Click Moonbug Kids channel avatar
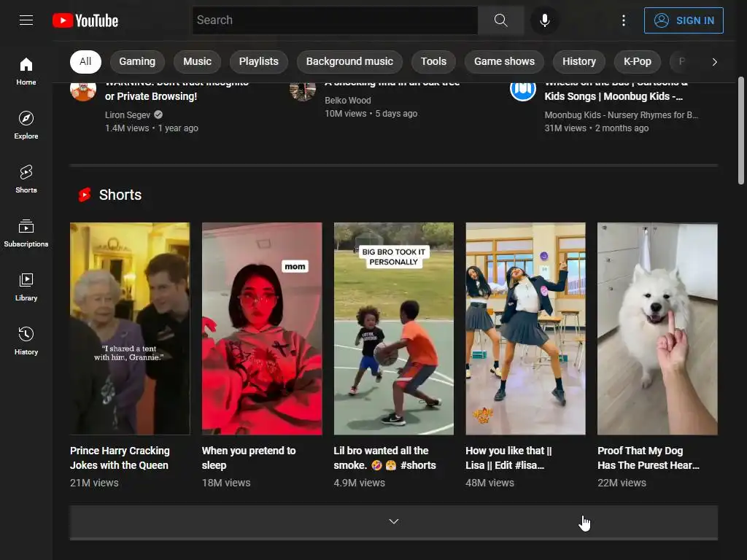Image resolution: width=747 pixels, height=560 pixels. pyautogui.click(x=523, y=90)
